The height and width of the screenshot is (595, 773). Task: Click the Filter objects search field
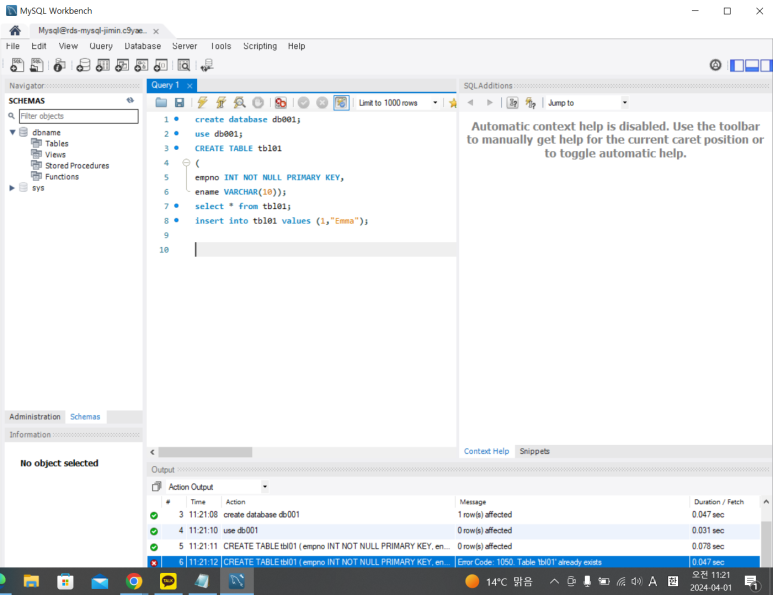click(78, 116)
